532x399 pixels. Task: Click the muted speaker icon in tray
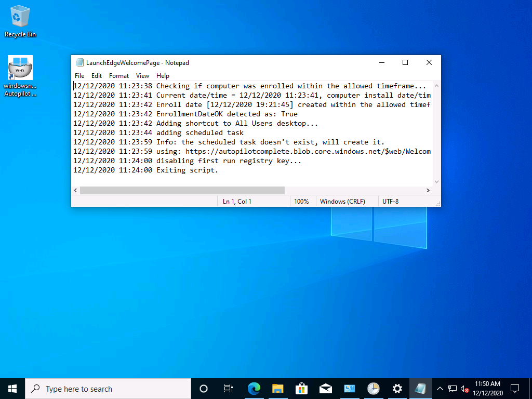click(465, 389)
